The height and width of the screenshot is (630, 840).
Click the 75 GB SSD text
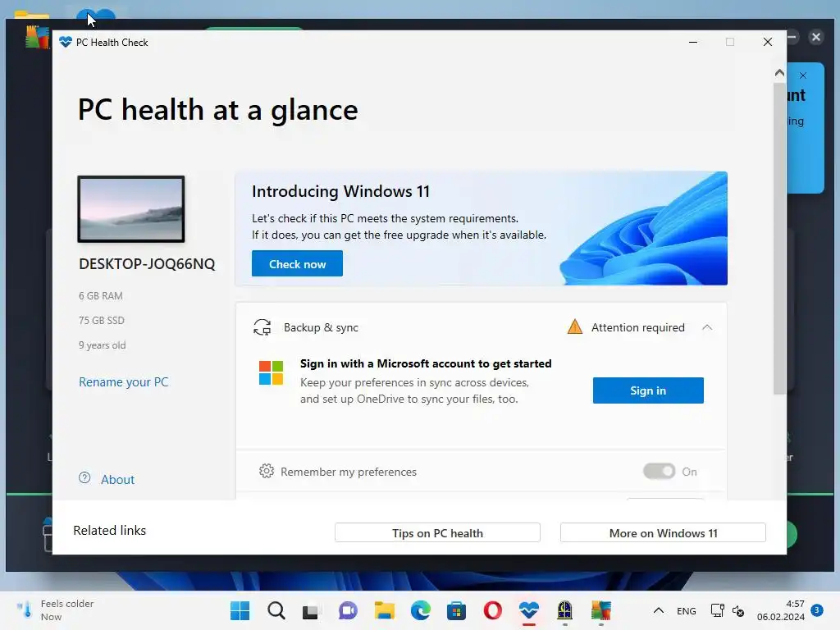(101, 321)
